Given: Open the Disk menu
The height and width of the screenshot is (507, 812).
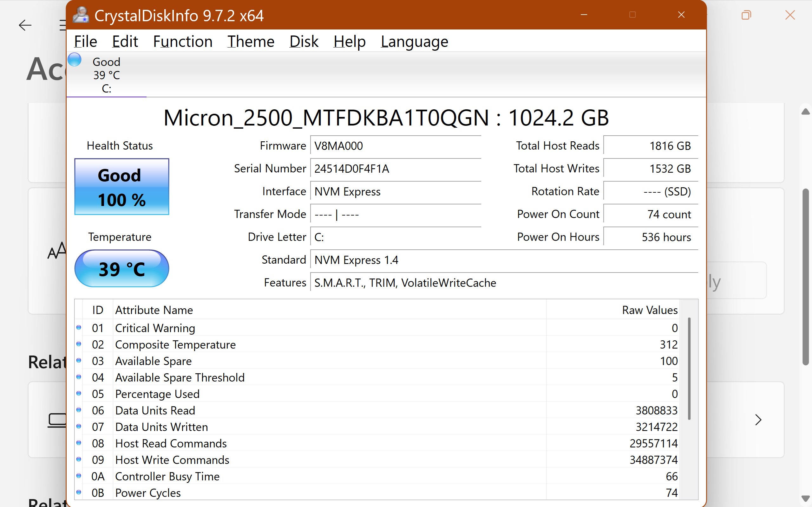Looking at the screenshot, I should click(x=304, y=42).
